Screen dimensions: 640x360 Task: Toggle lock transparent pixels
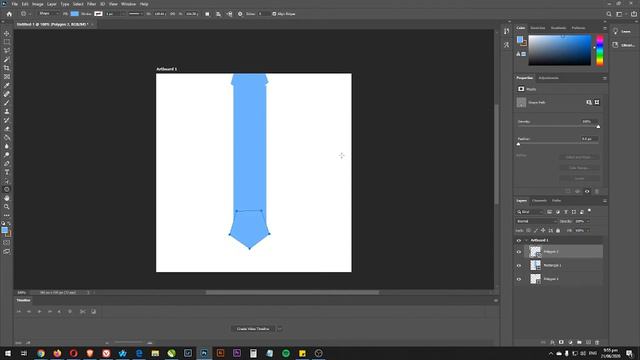coord(528,231)
